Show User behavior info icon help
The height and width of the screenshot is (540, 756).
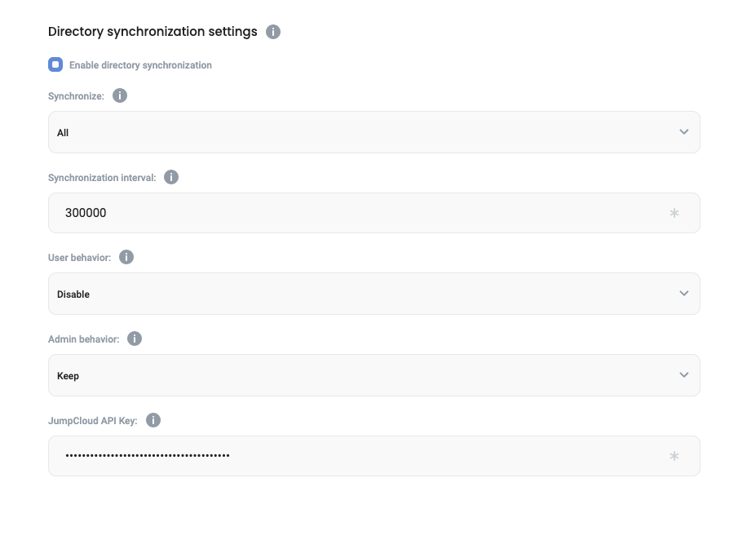[x=126, y=257]
